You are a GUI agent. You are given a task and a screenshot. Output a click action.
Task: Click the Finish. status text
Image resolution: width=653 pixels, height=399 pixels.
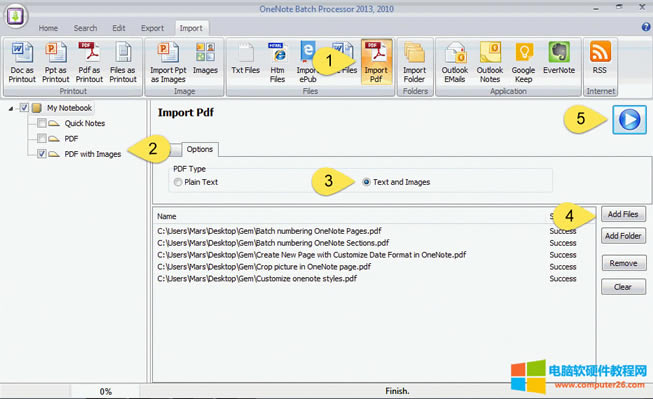[x=397, y=391]
